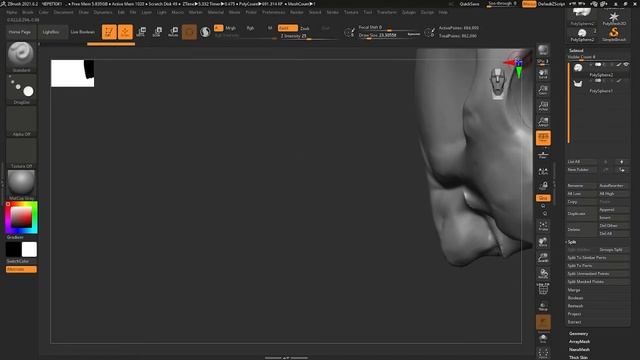This screenshot has width=640, height=360.
Task: Open the DragDot stroke selector
Action: (21, 89)
